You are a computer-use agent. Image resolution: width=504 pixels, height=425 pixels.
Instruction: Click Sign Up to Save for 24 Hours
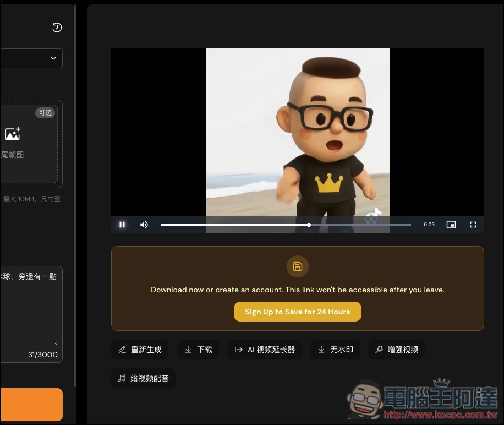(x=298, y=311)
